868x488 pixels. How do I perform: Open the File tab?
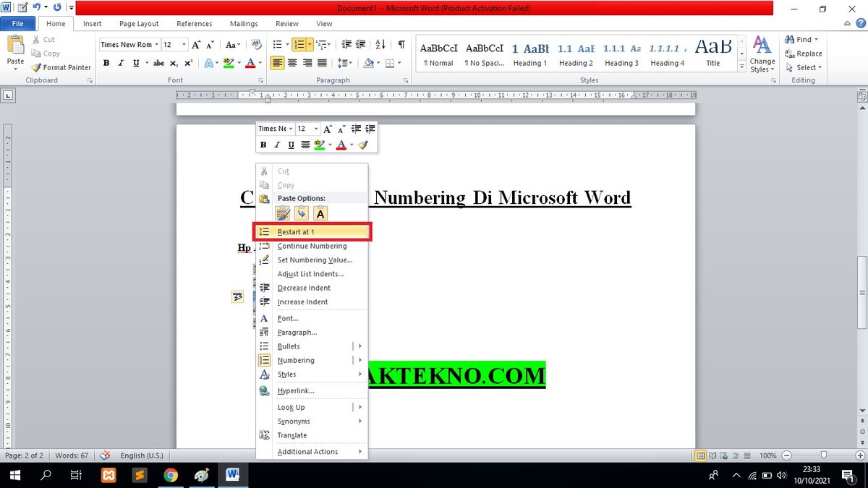click(x=17, y=24)
